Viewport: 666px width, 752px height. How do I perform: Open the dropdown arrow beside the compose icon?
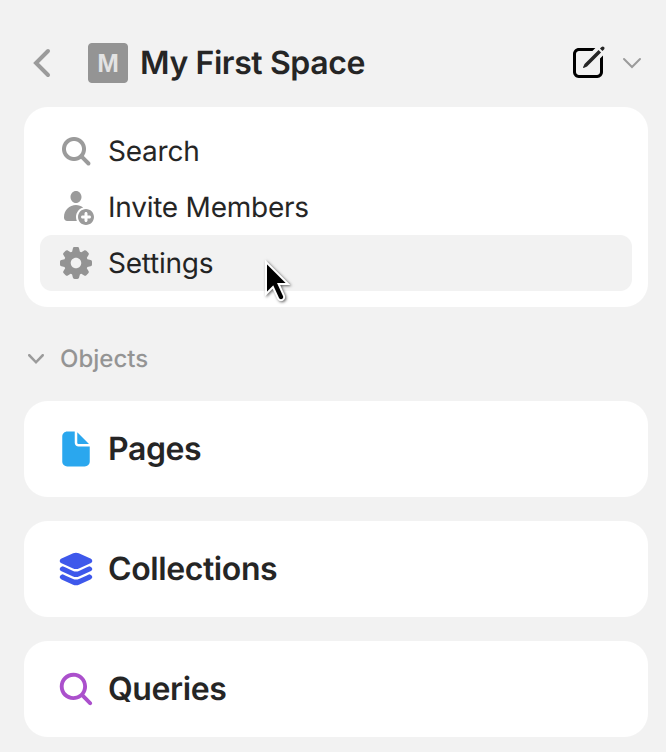coord(631,63)
